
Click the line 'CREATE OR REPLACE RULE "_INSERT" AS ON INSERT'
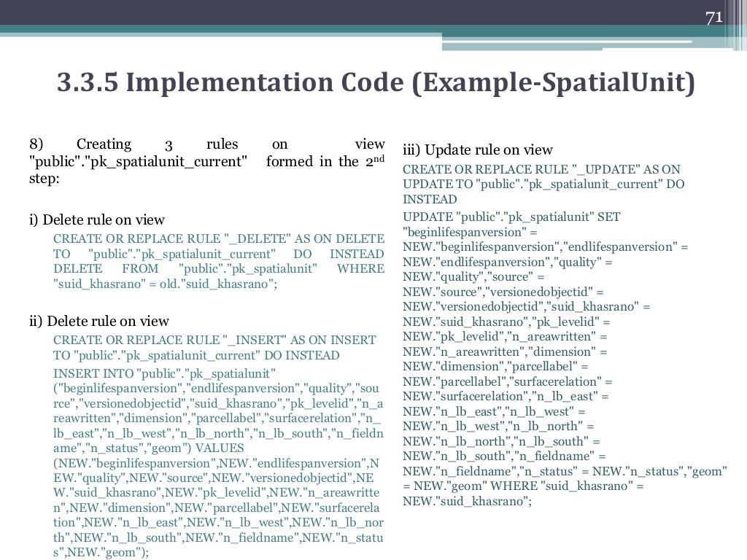pyautogui.click(x=214, y=340)
